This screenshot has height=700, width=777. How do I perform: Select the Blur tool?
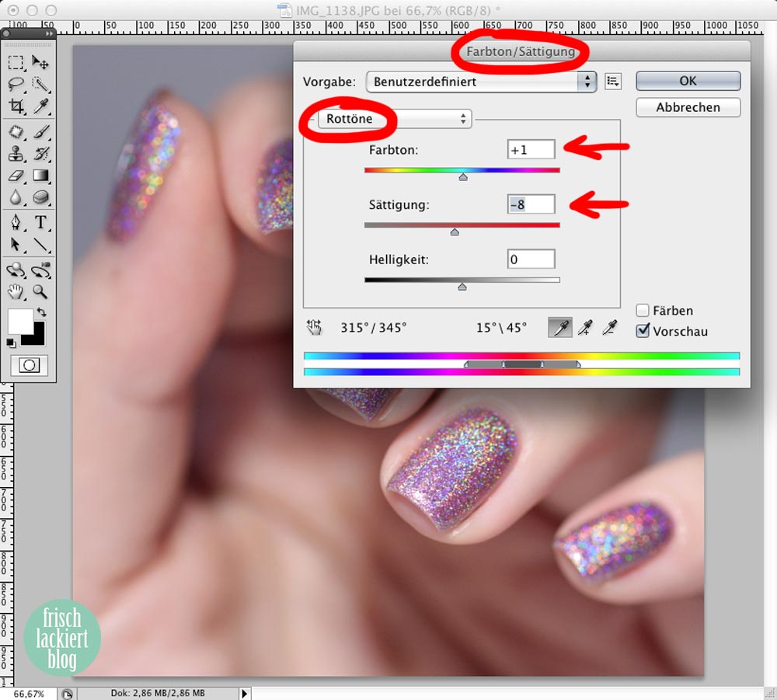[x=16, y=197]
